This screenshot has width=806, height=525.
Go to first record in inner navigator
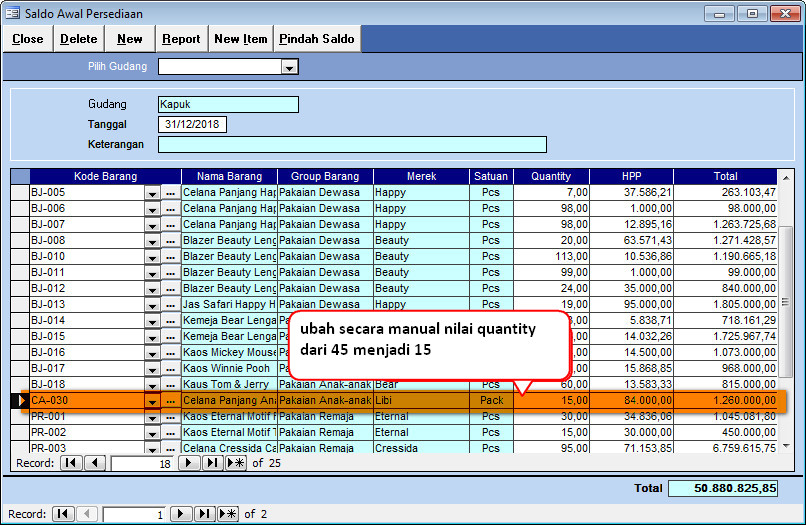coord(71,463)
